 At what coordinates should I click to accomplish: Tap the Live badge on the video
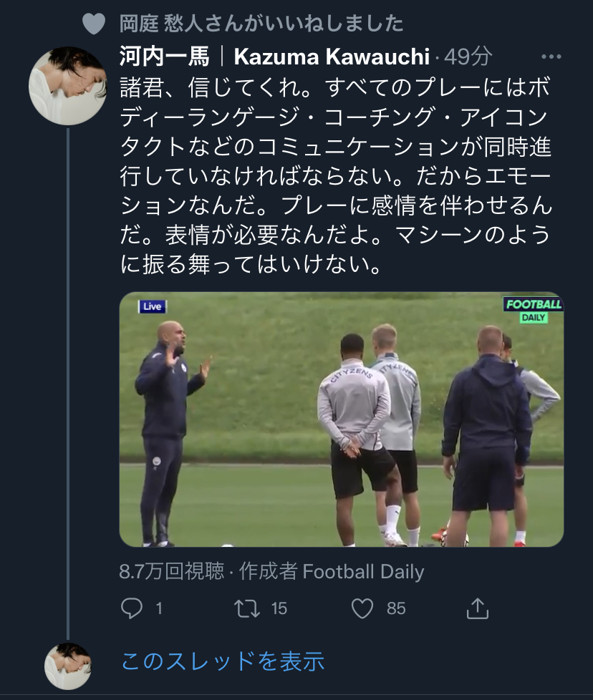152,306
